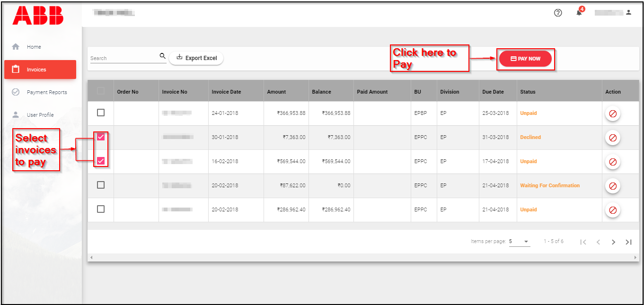Jump to the last page arrow
644x305 pixels.
[x=628, y=242]
